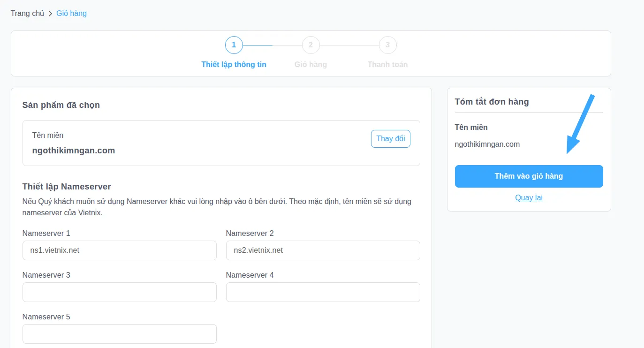The width and height of the screenshot is (644, 348).
Task: Click ngothikimngan.com in the order summary
Action: (487, 144)
